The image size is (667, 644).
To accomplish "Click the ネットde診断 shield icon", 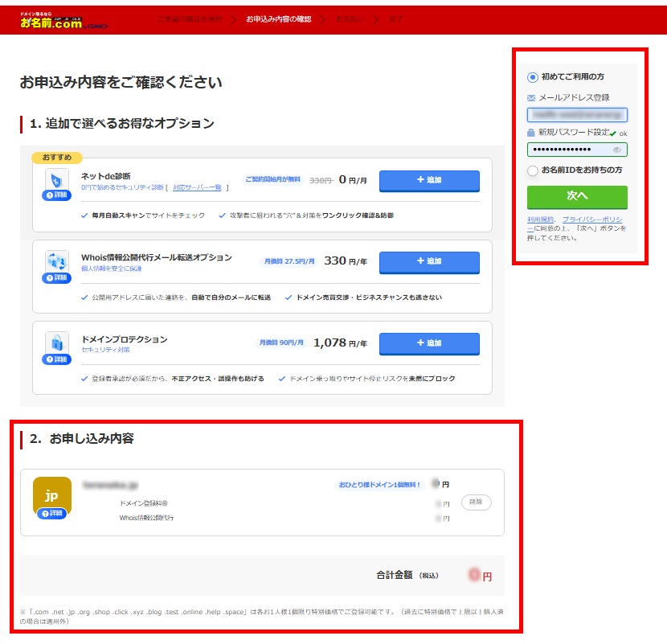I will (x=56, y=179).
